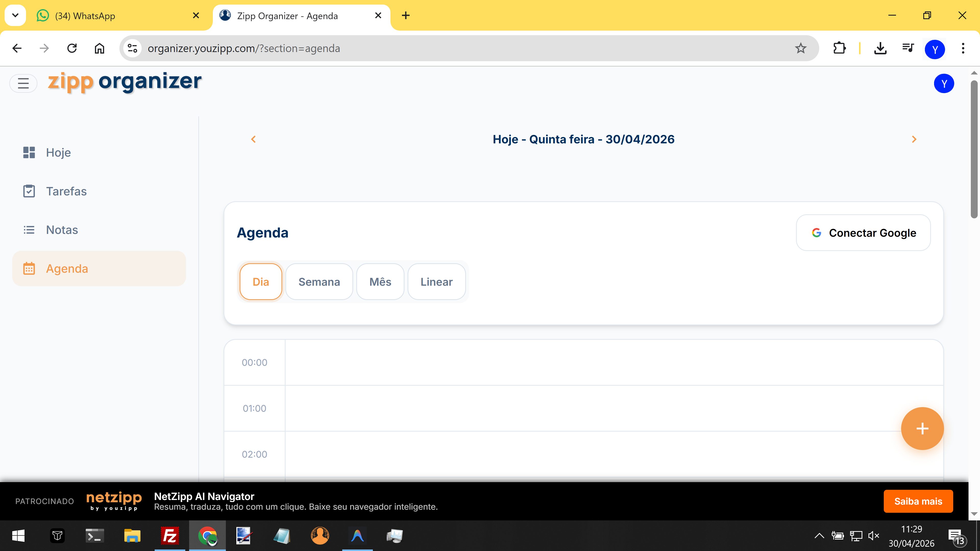
Task: Go to next day with right chevron
Action: point(914,139)
